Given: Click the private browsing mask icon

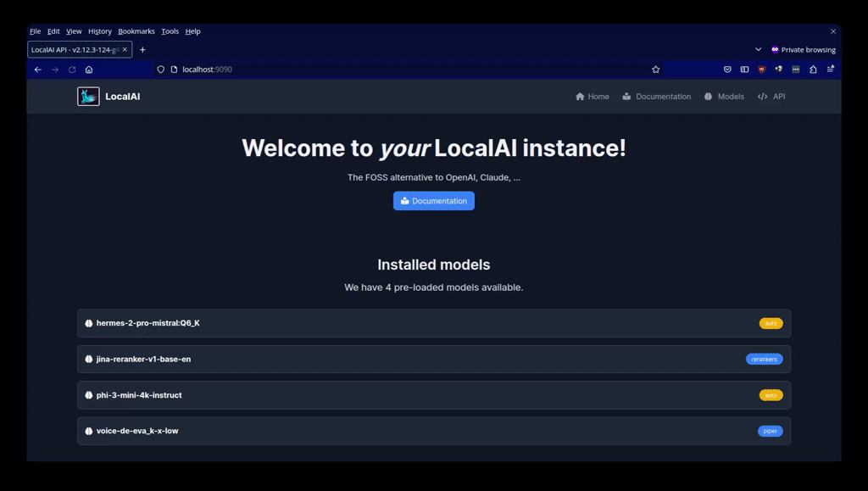Looking at the screenshot, I should tap(774, 49).
